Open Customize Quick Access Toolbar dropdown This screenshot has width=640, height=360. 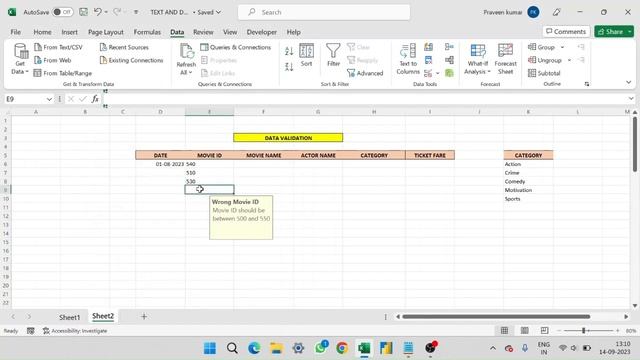(136, 12)
